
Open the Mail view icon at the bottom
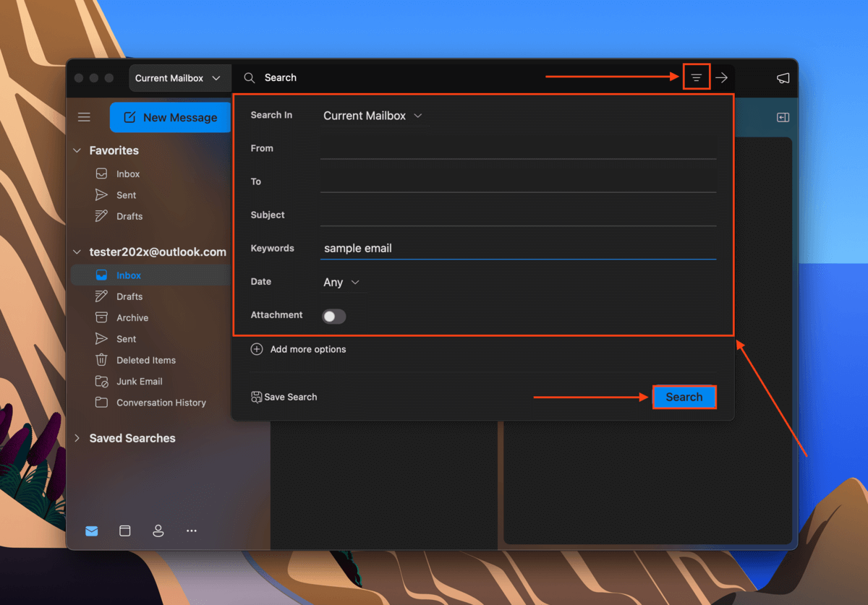tap(92, 531)
